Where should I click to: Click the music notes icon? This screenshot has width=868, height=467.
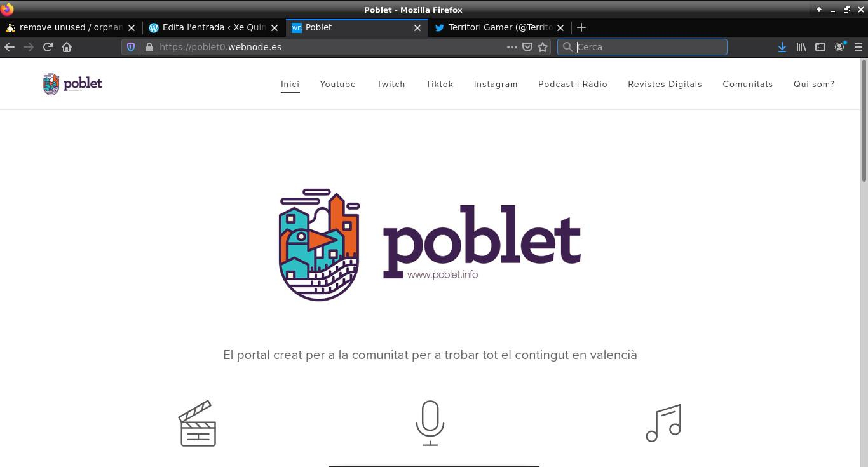pos(663,423)
